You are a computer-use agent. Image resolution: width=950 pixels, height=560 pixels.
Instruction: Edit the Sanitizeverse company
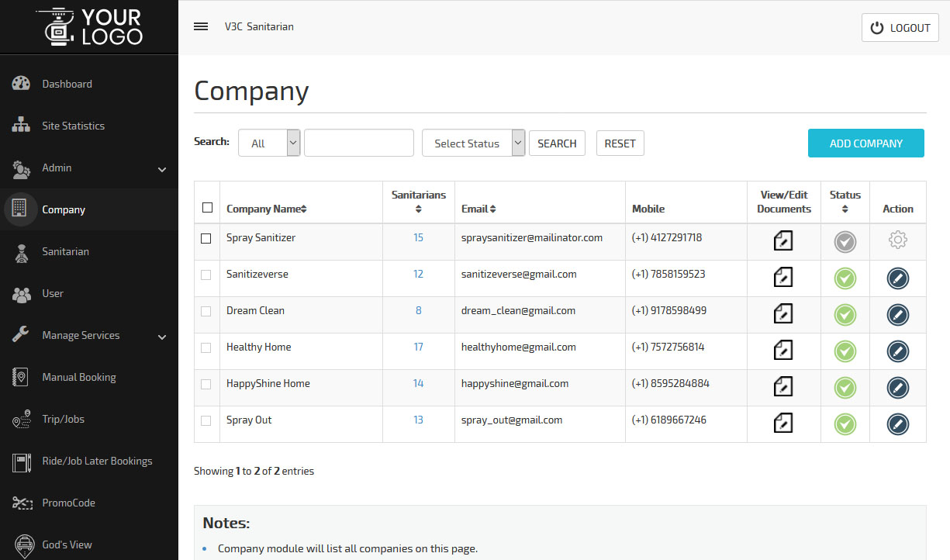coord(897,278)
